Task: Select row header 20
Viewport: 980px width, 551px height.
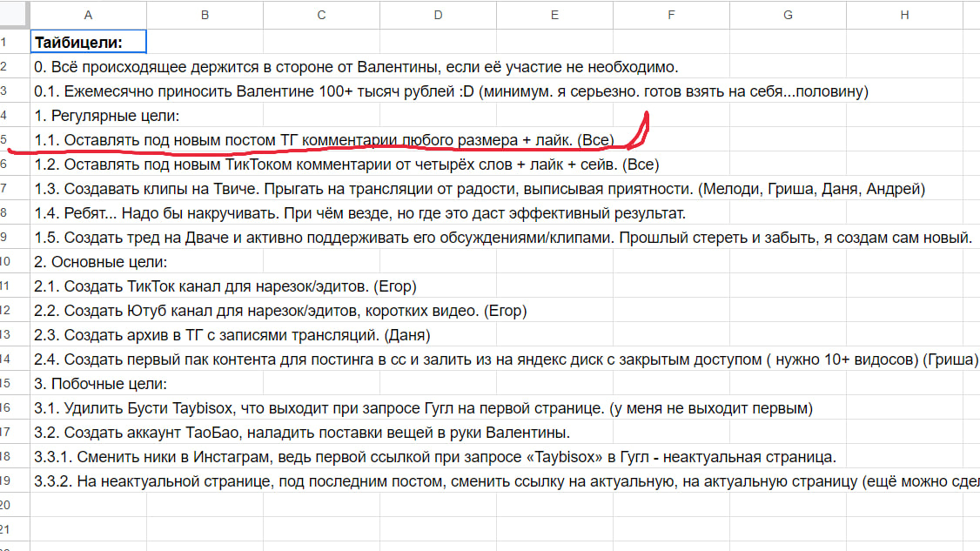Action: (14, 506)
